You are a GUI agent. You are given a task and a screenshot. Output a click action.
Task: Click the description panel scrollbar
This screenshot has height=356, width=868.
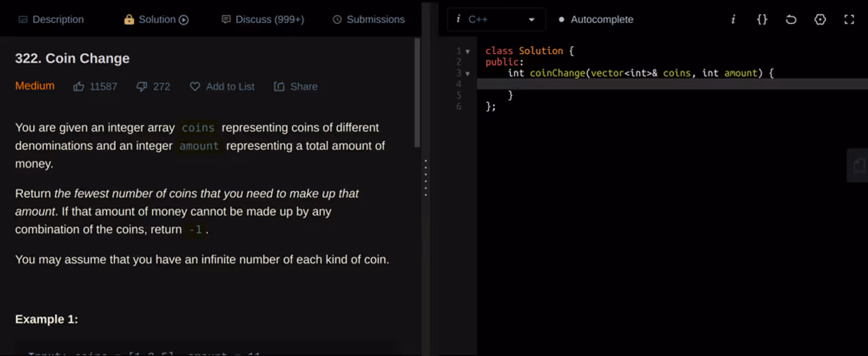pos(417,93)
